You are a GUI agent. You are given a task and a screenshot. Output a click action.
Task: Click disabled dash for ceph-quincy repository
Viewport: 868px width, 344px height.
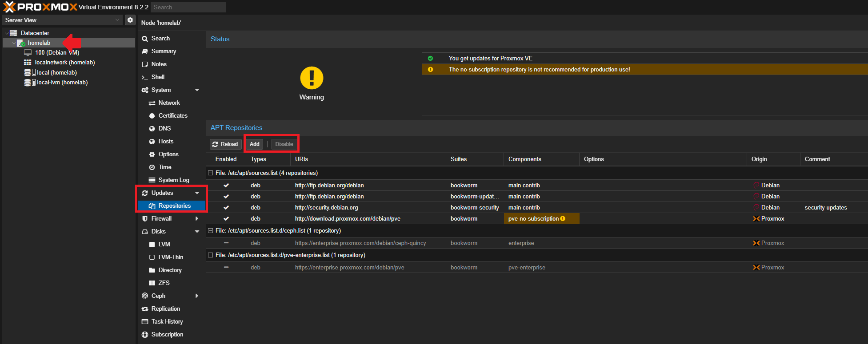226,243
